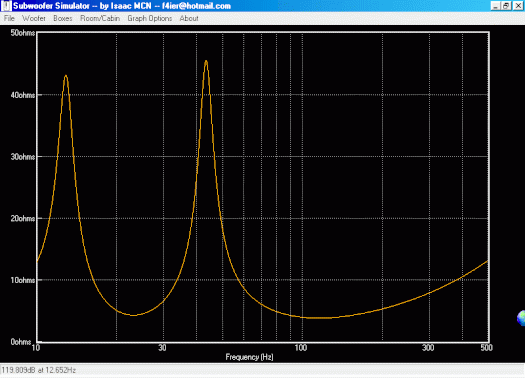Close the Subwoofer Simulator window
The image size is (525, 378).
[518, 6]
